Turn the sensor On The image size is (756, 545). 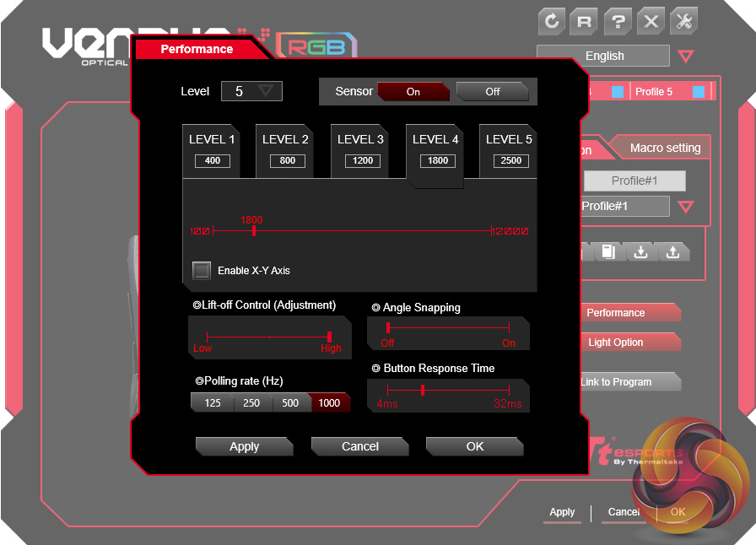(x=413, y=92)
